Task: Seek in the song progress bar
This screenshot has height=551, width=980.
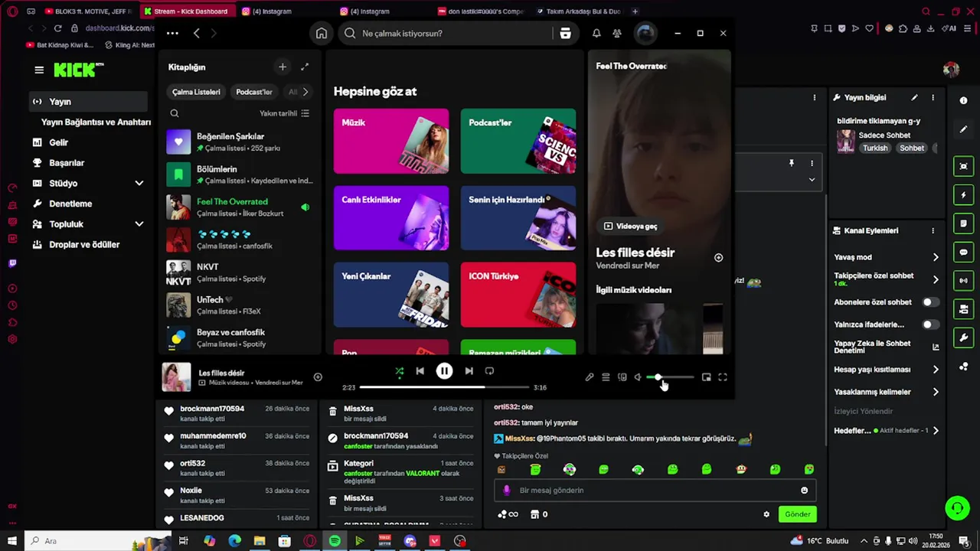Action: (x=446, y=387)
